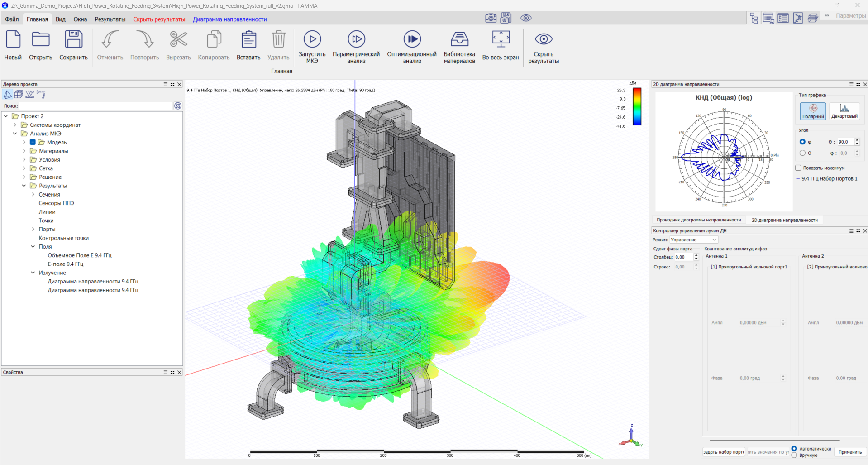The image size is (868, 465).
Task: Click Во весь экран icon
Action: [501, 39]
